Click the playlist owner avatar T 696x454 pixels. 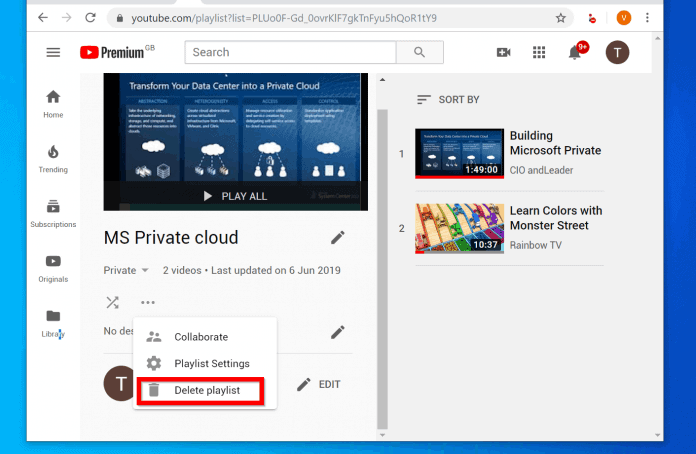119,383
